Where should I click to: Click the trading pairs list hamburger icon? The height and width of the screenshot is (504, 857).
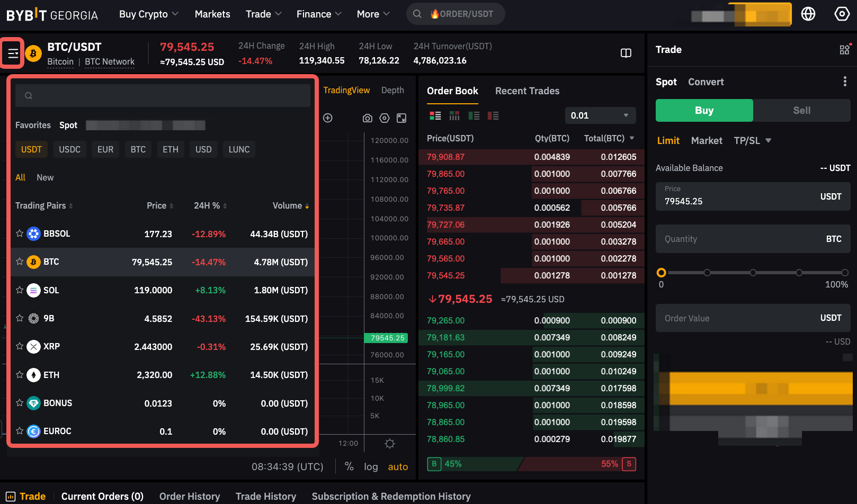pos(13,53)
